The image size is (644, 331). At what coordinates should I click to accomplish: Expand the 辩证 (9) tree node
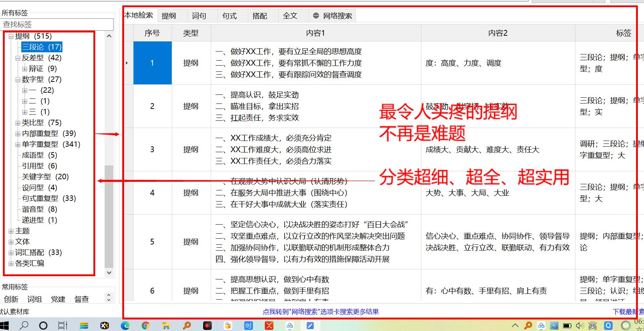[x=24, y=69]
